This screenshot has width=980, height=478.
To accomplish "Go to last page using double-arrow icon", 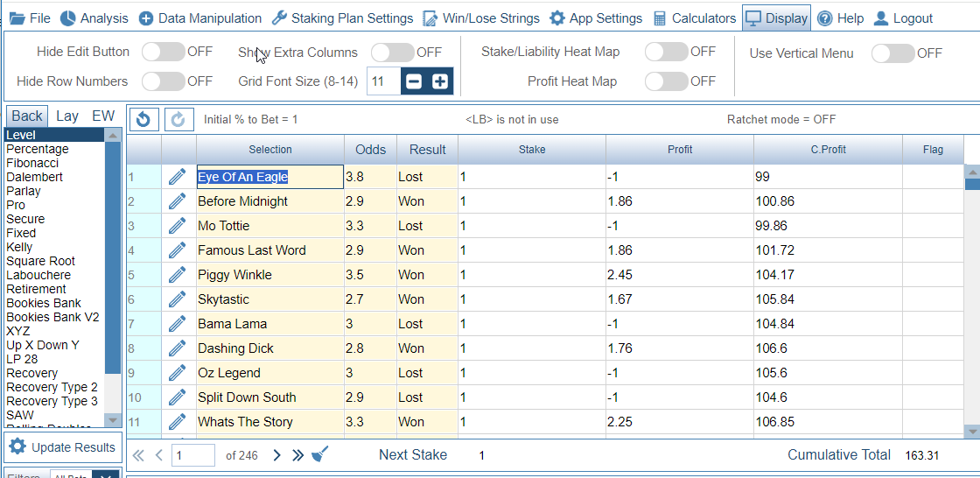I will [x=297, y=455].
